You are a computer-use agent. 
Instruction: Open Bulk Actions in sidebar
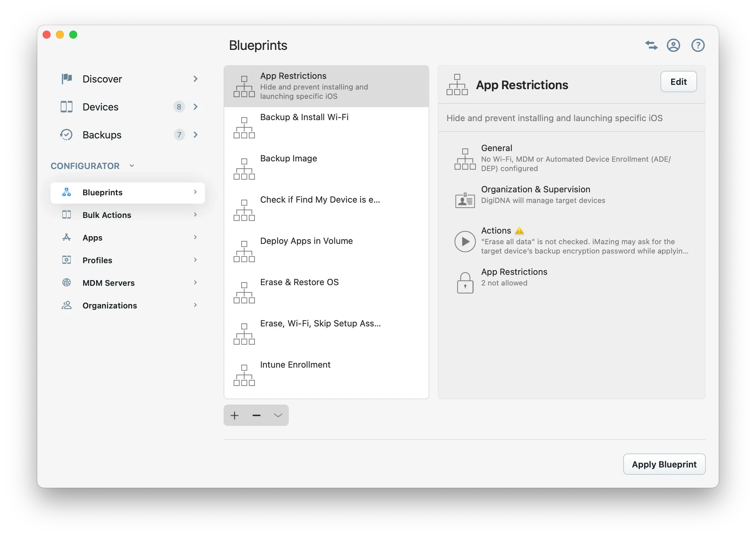tap(107, 215)
